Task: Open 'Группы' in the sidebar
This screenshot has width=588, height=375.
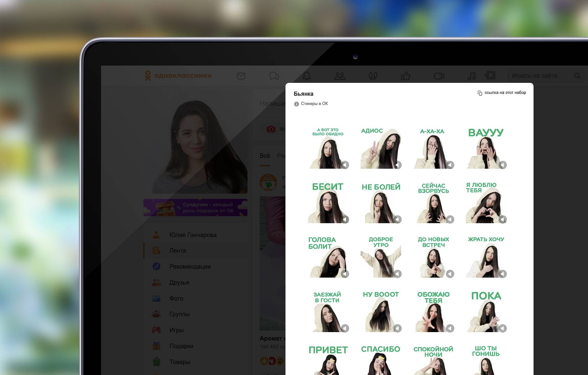Action: pos(195,314)
